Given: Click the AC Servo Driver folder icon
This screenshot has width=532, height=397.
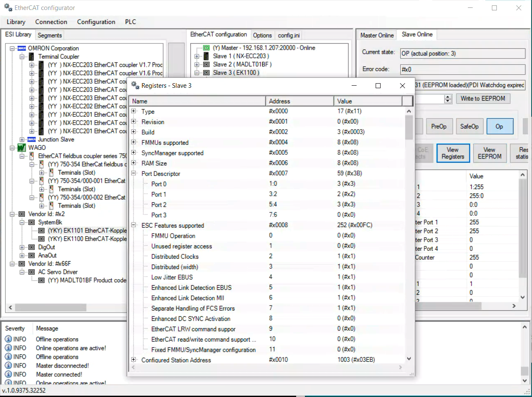Looking at the screenshot, I should (31, 272).
